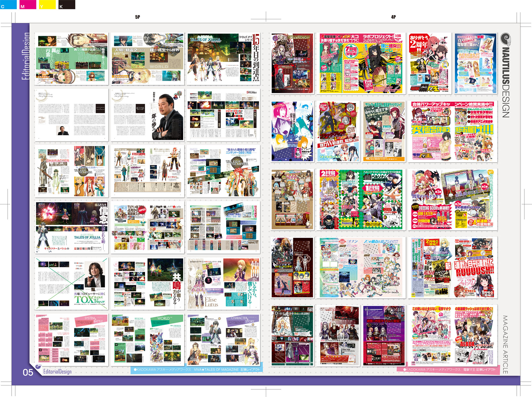
Task: Open the 共鳴 battle spread thumbnail
Action: tap(147, 284)
